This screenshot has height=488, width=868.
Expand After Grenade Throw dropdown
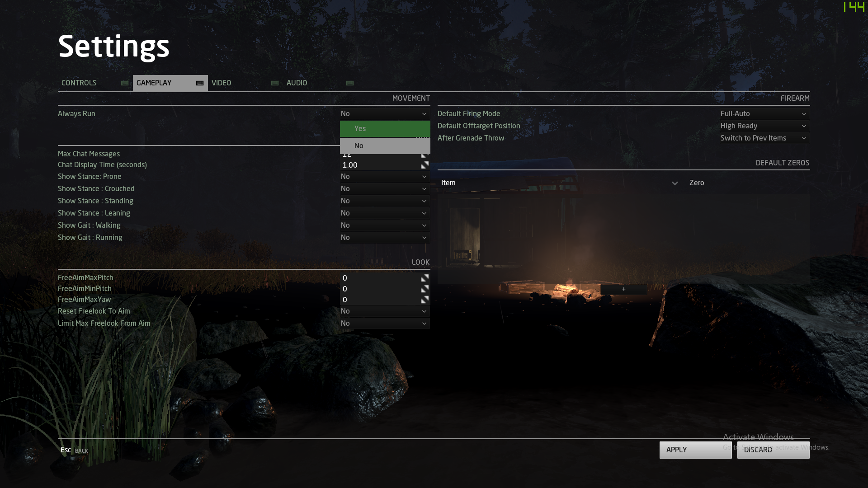pos(764,138)
